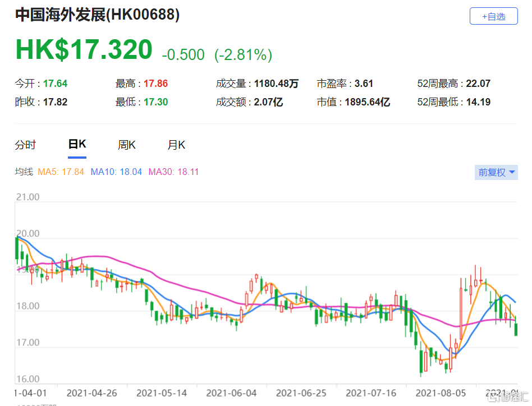Click the 市值 market cap 1895.64亿
Viewport: 532px width, 406px height.
(368, 102)
